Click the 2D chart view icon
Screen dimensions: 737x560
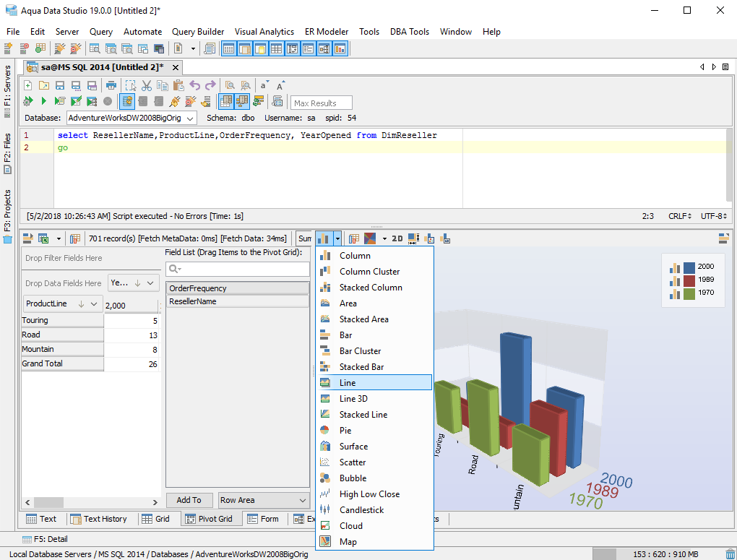(397, 238)
